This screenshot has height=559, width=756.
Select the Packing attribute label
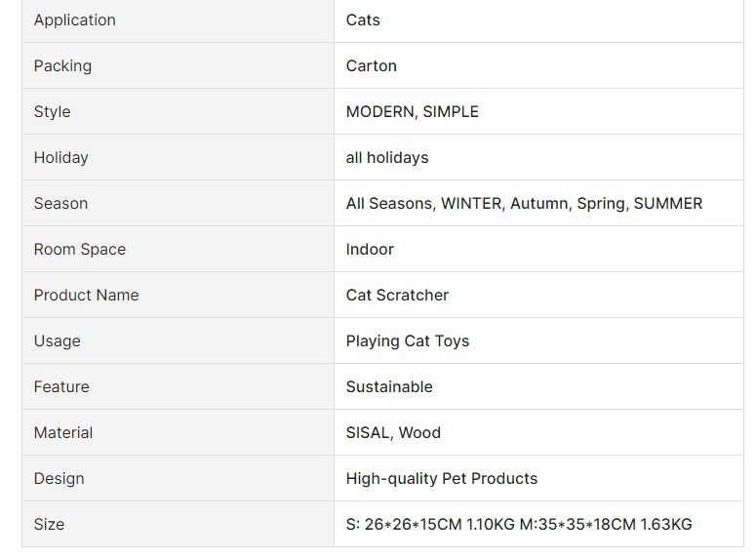62,66
